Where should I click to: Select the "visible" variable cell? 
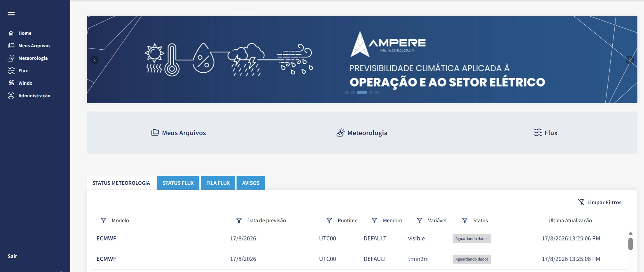[416, 238]
